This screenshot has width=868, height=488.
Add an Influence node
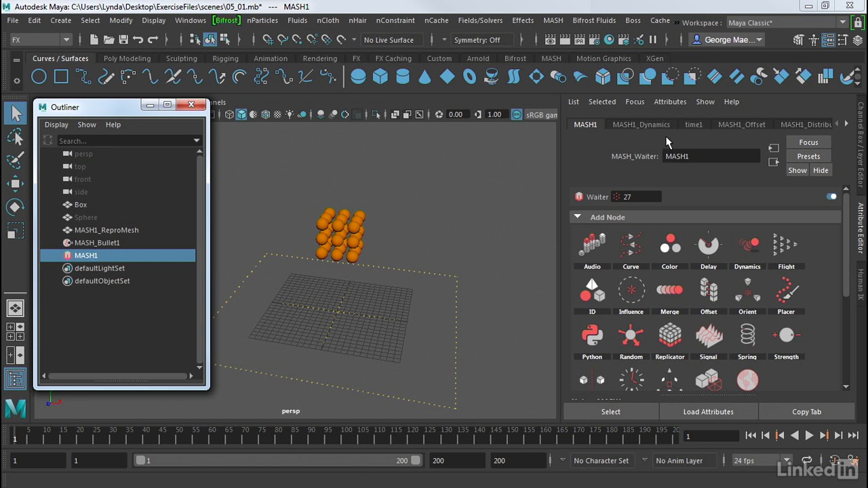(631, 291)
